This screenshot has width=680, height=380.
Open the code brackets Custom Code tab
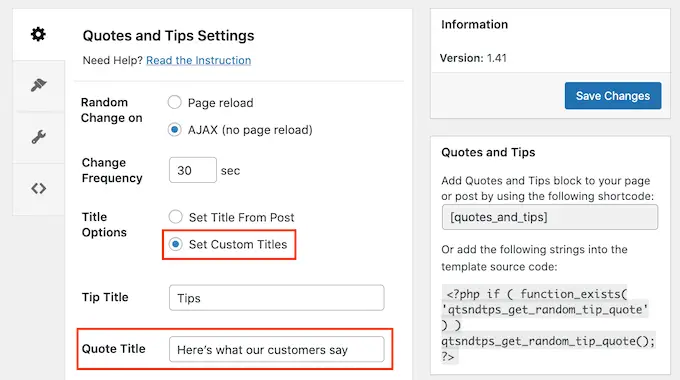coord(38,189)
